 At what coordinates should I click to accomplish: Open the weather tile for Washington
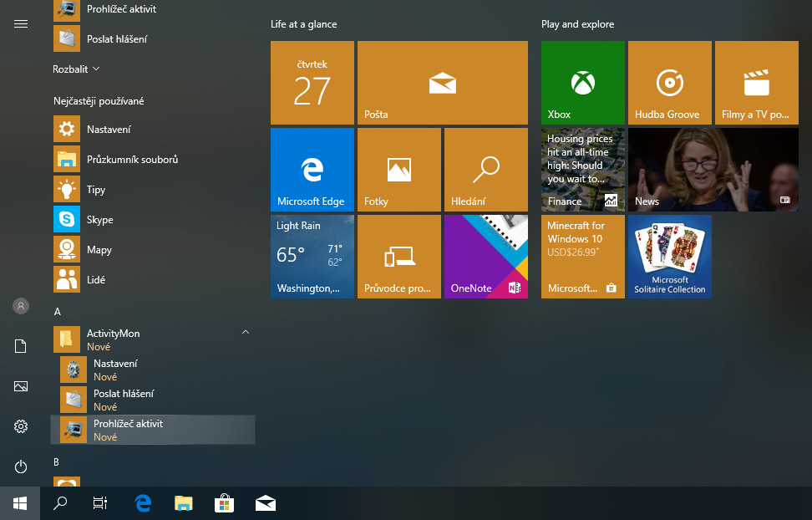click(x=312, y=257)
